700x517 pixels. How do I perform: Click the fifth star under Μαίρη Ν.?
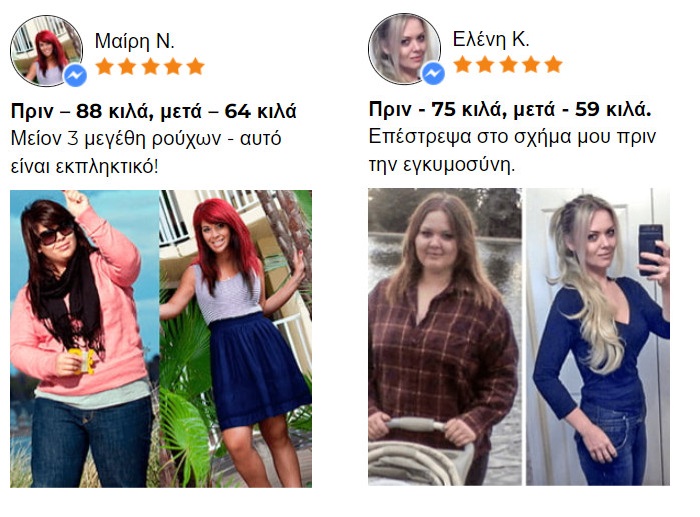[x=195, y=66]
